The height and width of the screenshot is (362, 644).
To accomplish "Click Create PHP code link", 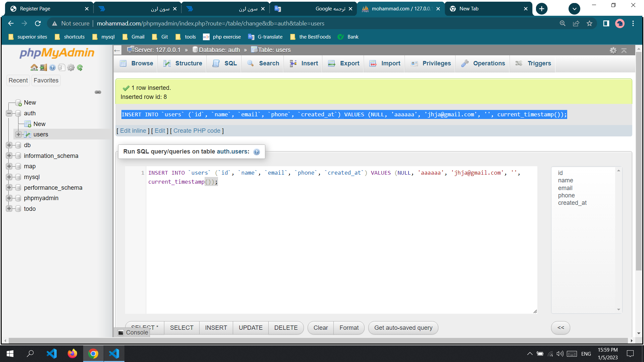I will 197,131.
